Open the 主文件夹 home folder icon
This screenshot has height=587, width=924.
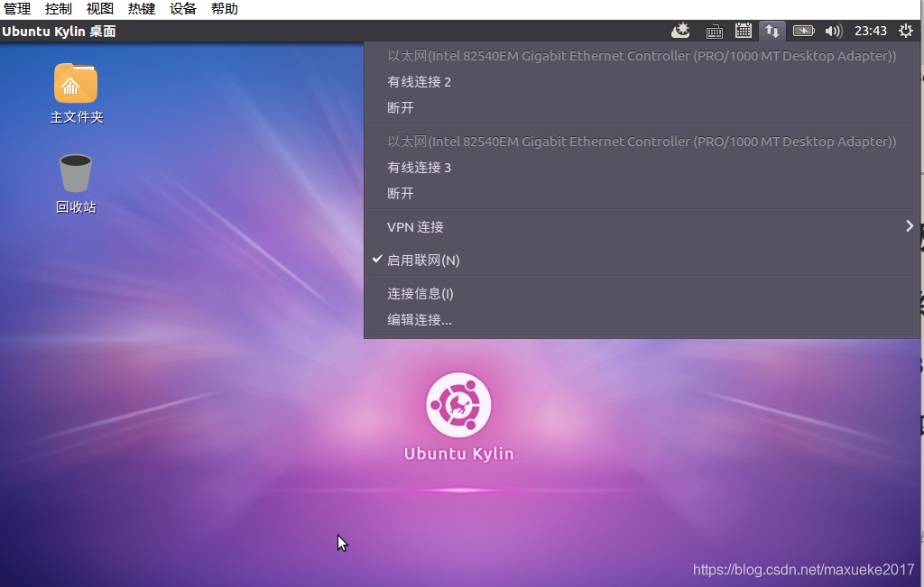click(x=76, y=93)
